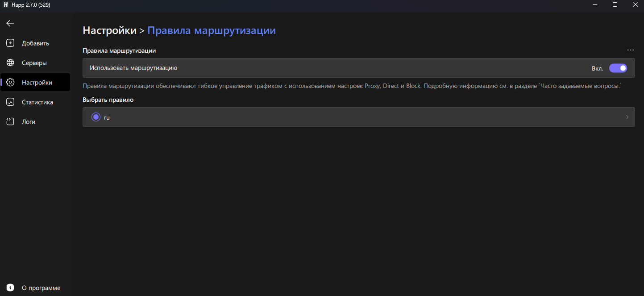Screen dimensions: 644x296
Task: Open the Серверы menu item
Action: tap(35, 63)
